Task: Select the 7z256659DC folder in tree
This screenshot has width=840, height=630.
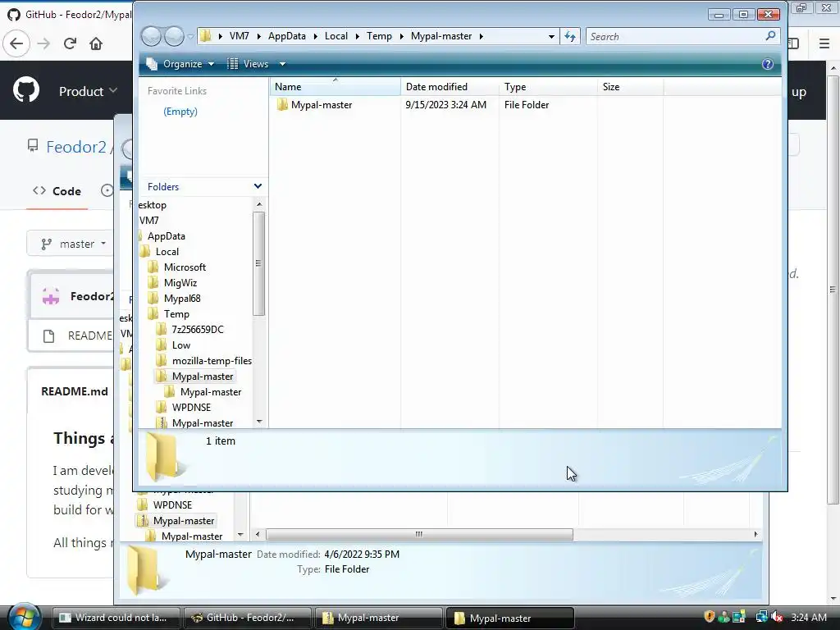Action: tap(198, 330)
